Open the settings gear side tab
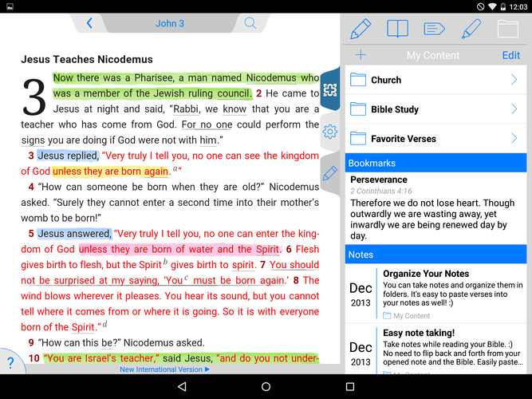This screenshot has height=399, width=532. (x=330, y=132)
